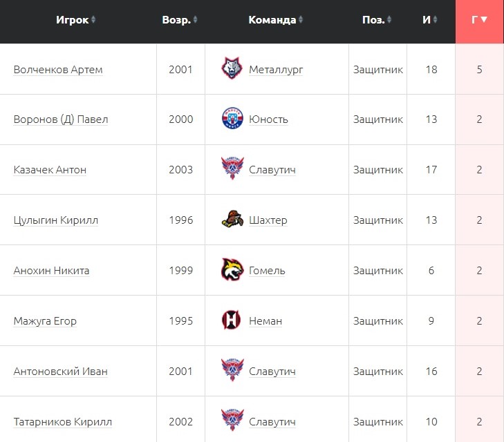Open Гомель team name link

(x=267, y=271)
